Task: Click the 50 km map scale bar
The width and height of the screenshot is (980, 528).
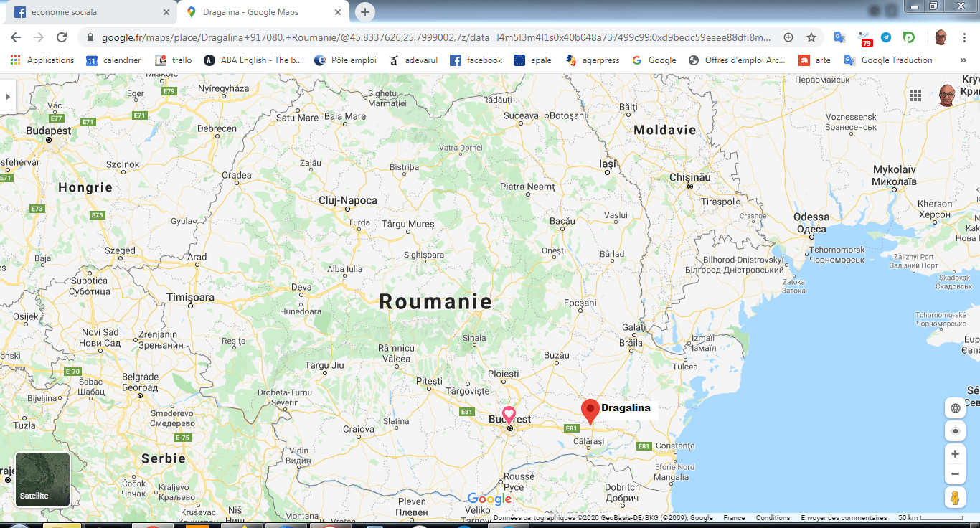Action: (930, 518)
